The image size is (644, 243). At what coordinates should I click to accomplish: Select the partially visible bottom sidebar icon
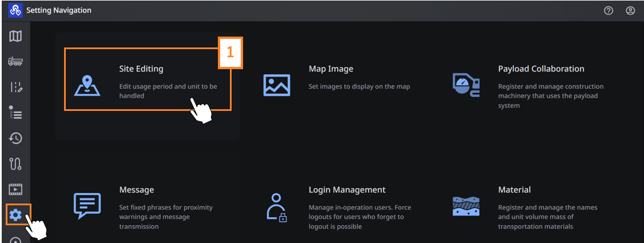(x=15, y=240)
